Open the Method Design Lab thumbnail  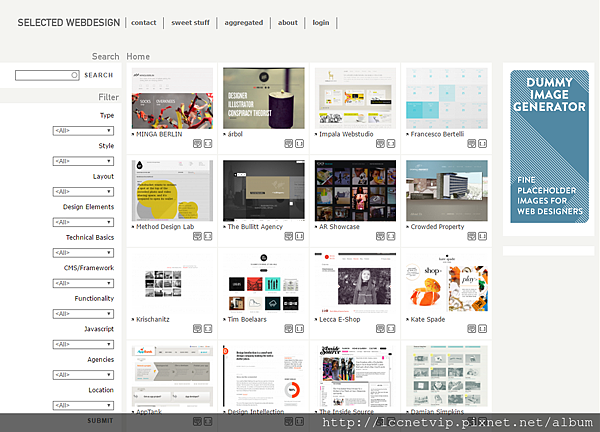[x=173, y=191]
